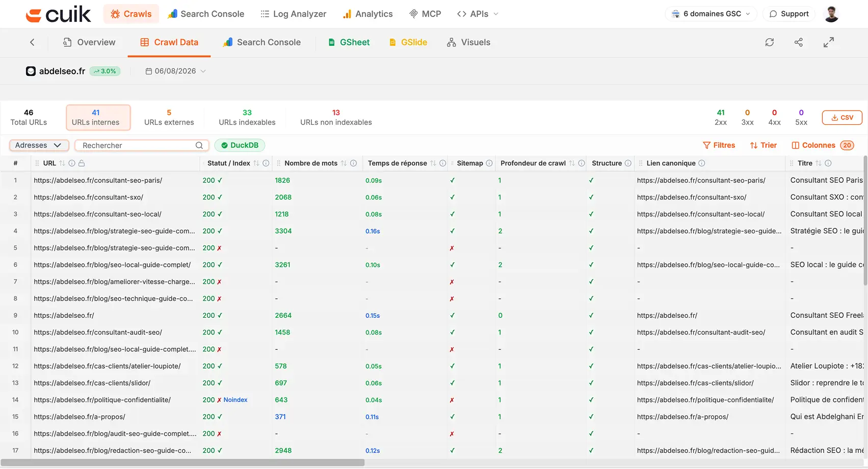Select the Total URLs filter card
This screenshot has width=868, height=469.
(x=29, y=118)
